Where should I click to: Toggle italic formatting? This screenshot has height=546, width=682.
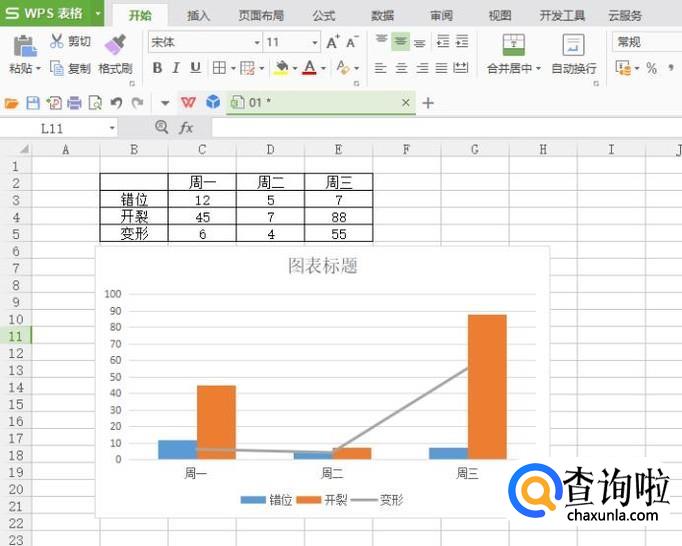click(x=176, y=68)
